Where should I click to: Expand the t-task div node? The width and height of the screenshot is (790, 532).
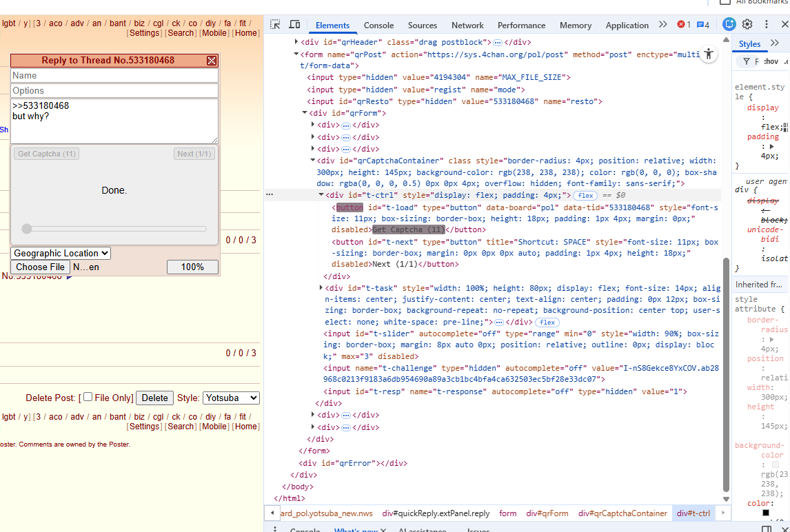coord(321,287)
